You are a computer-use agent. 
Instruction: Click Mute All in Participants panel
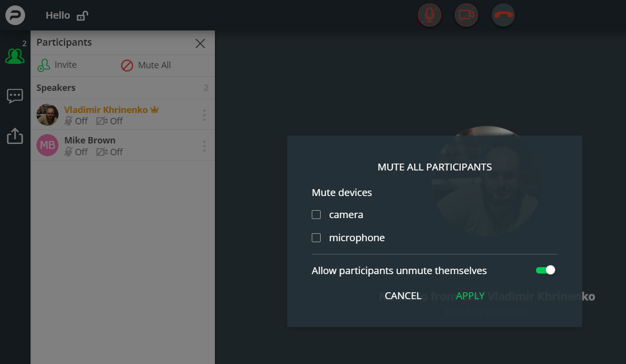coord(146,65)
